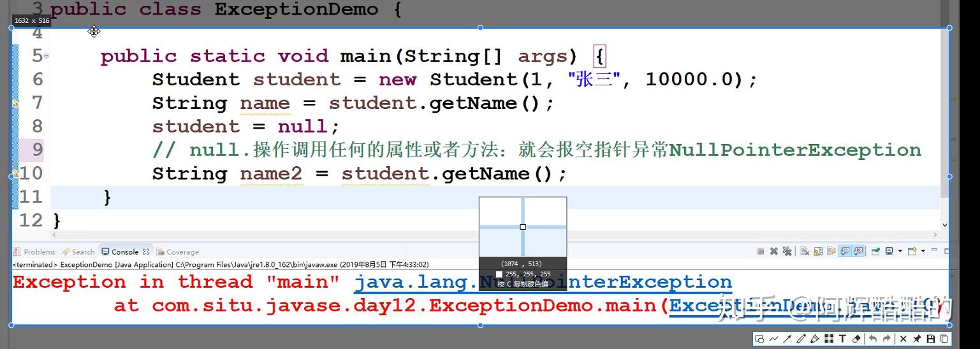The width and height of the screenshot is (980, 349).
Task: Minimize the Console view panel
Action: (935, 250)
